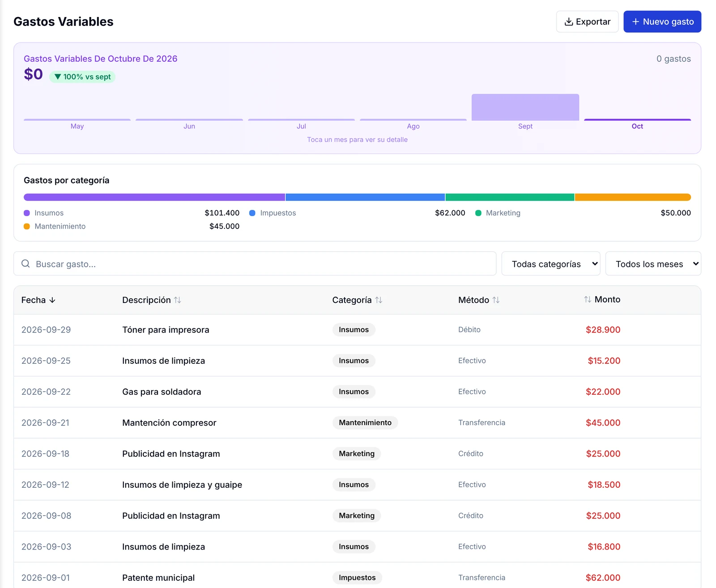This screenshot has height=588, width=716.
Task: Click the orange Mantenimiento bar segment
Action: (633, 197)
